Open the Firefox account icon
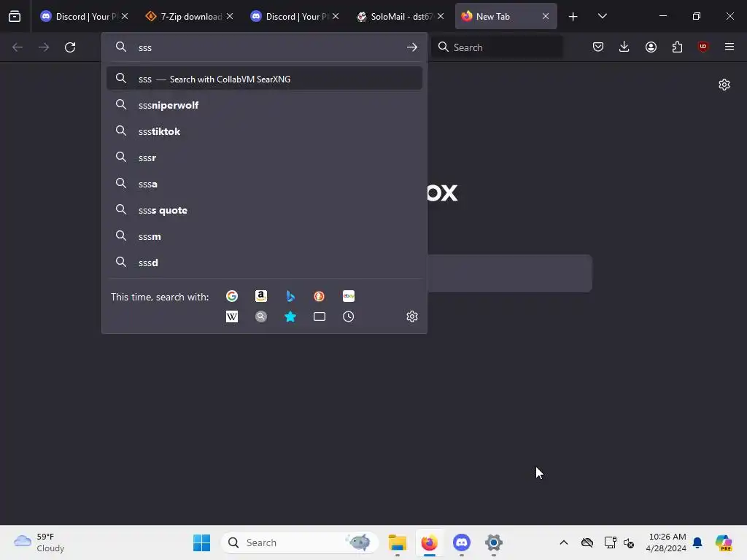 pyautogui.click(x=651, y=47)
